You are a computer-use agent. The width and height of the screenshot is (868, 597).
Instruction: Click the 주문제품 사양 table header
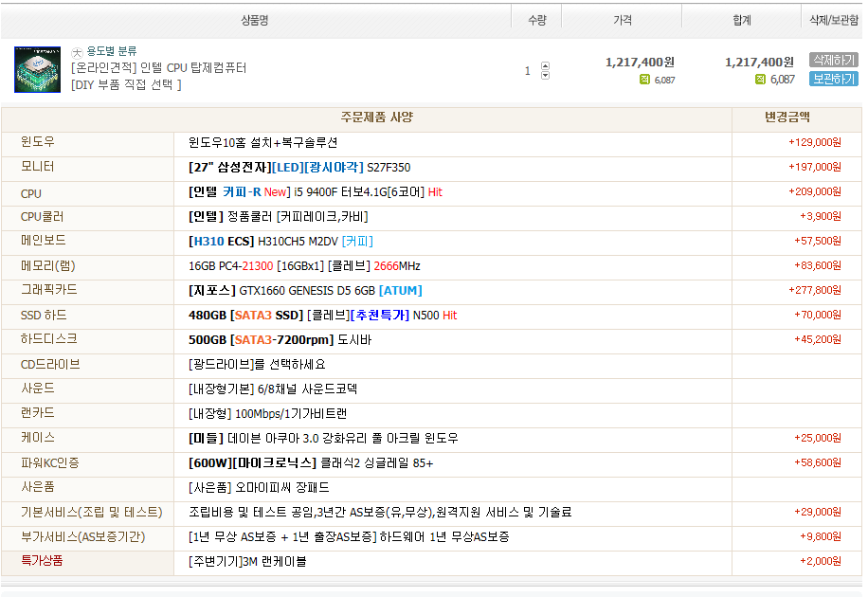[377, 118]
